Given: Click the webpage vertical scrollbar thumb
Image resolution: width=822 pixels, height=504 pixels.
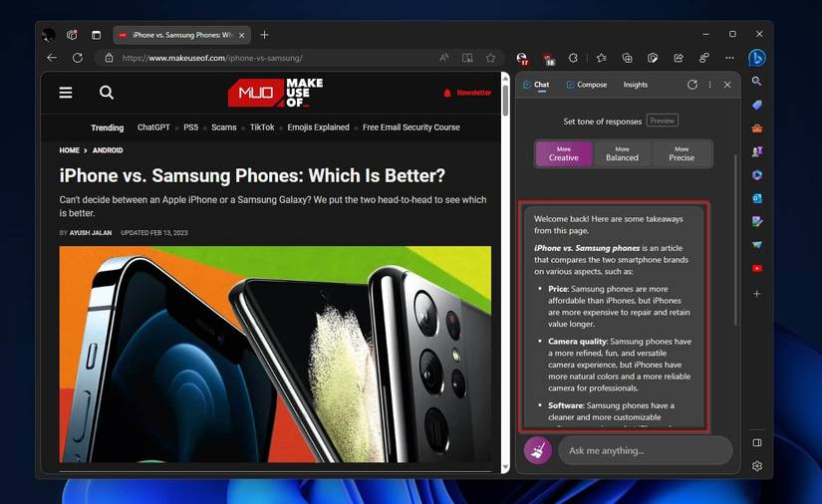Looking at the screenshot, I should pos(505,100).
